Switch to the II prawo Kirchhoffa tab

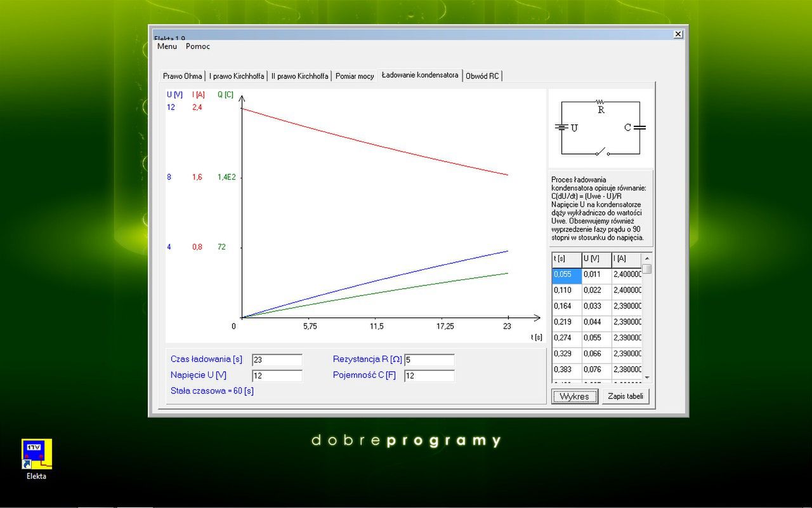(299, 76)
